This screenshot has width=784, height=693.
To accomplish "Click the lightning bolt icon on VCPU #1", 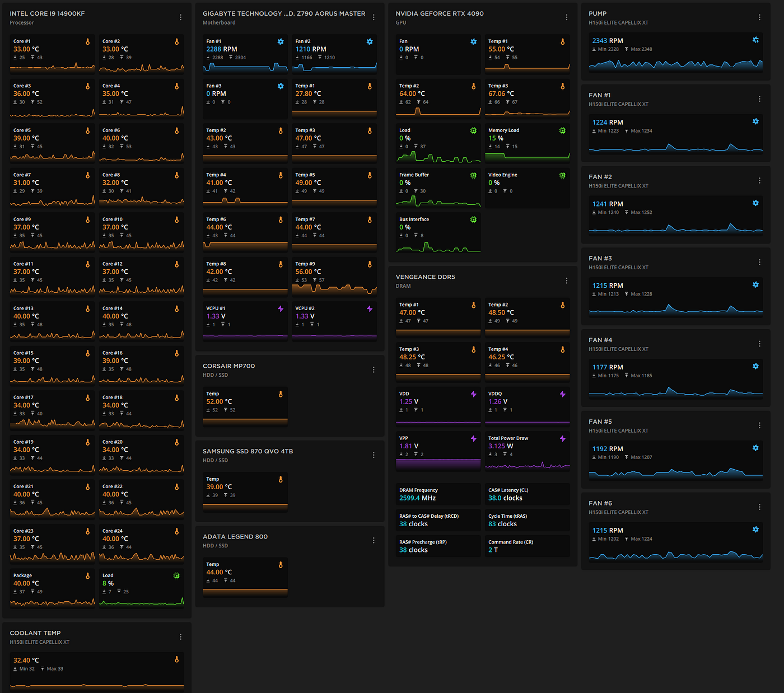I will point(281,308).
